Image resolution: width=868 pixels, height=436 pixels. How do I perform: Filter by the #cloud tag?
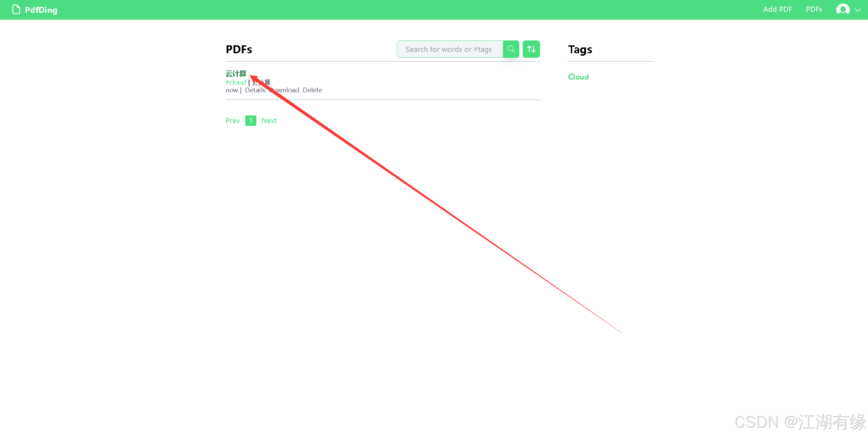tap(236, 82)
